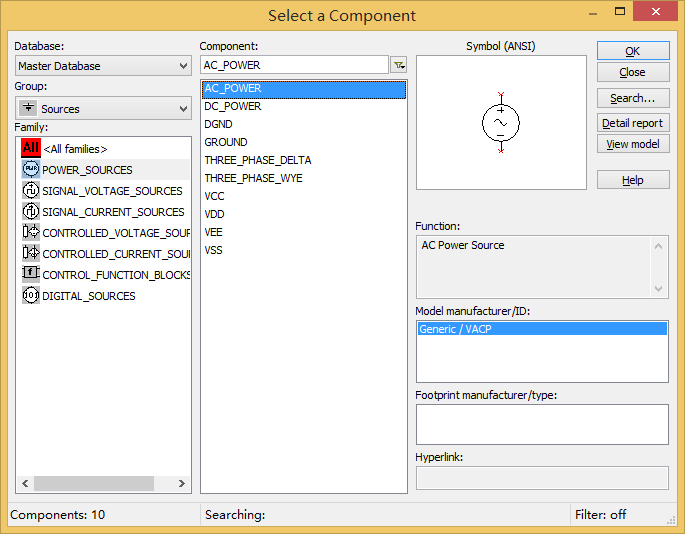Click the Component name input field
The image size is (685, 534).
pos(294,65)
